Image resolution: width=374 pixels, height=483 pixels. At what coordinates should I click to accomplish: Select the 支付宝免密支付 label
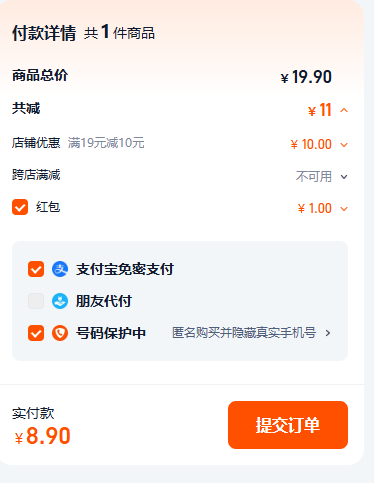(125, 269)
